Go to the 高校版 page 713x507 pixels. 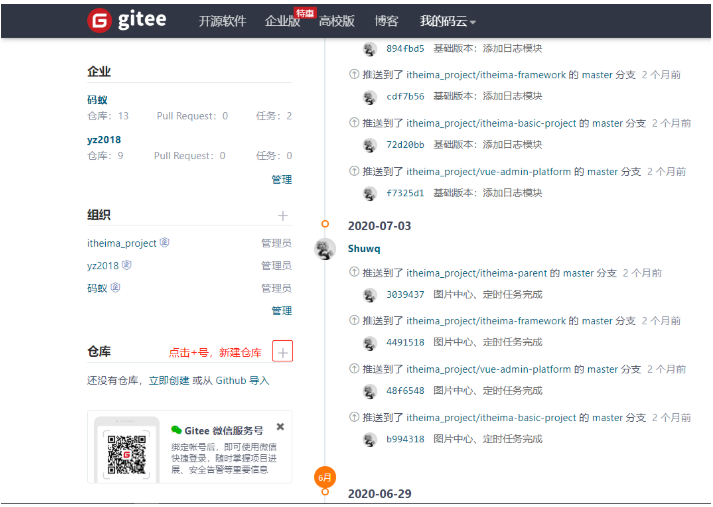(336, 21)
